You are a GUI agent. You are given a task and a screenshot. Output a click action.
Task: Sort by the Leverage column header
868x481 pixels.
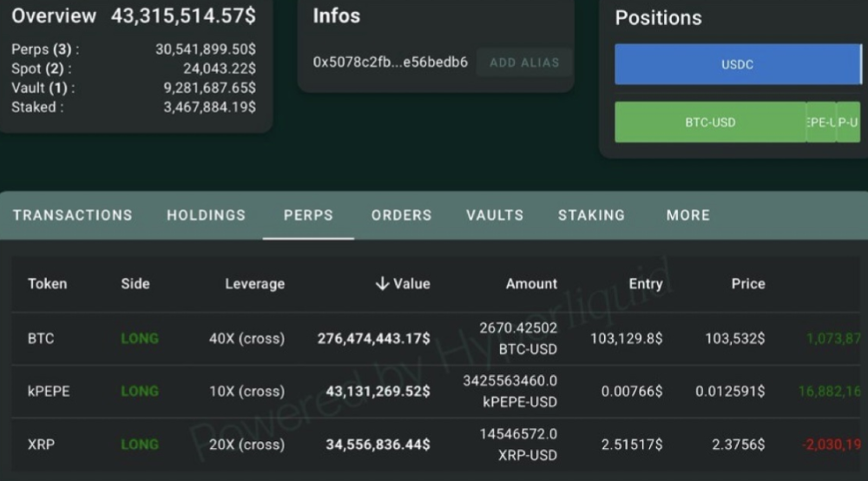(254, 284)
